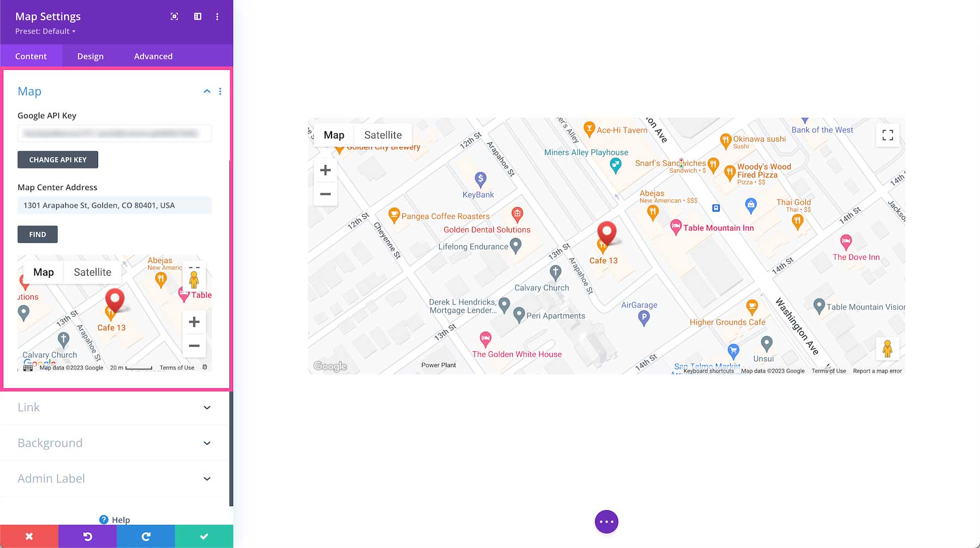Screen dimensions: 980x548
Task: Zoom in using the plus control on the map
Action: pyautogui.click(x=325, y=169)
